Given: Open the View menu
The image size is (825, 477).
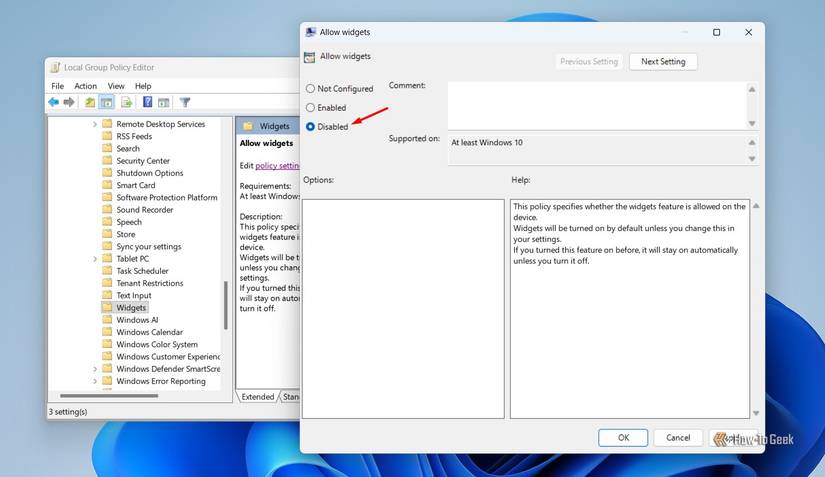Looking at the screenshot, I should (x=116, y=86).
